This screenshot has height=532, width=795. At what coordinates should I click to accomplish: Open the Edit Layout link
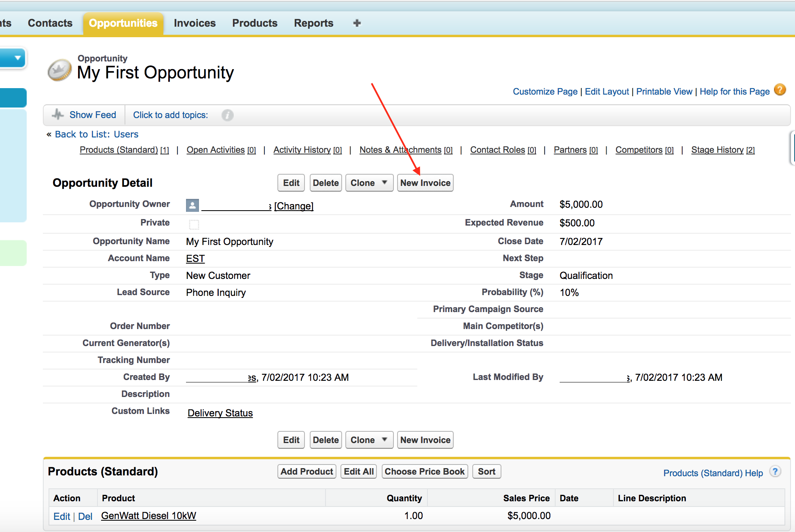click(x=607, y=91)
